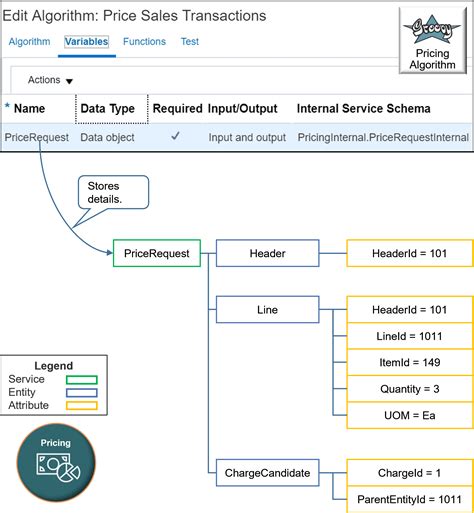
Task: Open the Functions tab
Action: pyautogui.click(x=144, y=42)
